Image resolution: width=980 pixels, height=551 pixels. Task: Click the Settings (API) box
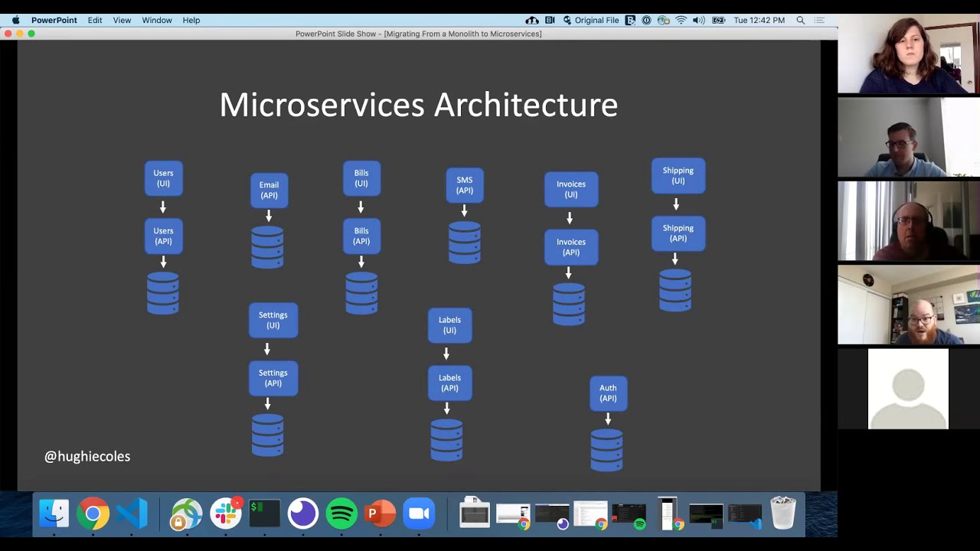pyautogui.click(x=273, y=378)
